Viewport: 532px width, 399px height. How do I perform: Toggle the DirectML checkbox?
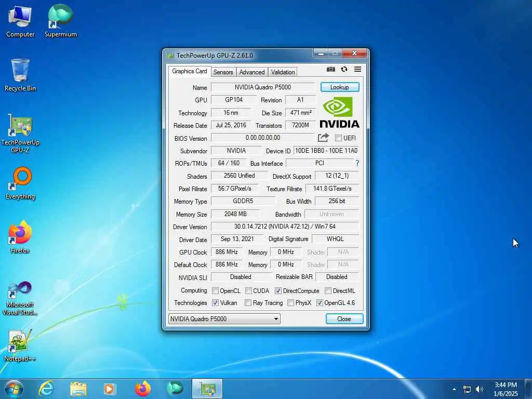328,291
